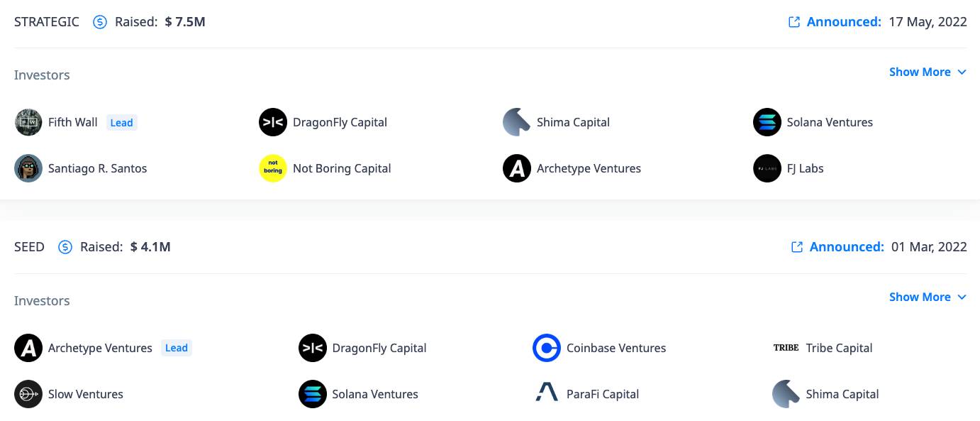This screenshot has width=980, height=421.
Task: Click the chevron beside Seed Show More
Action: (x=962, y=297)
